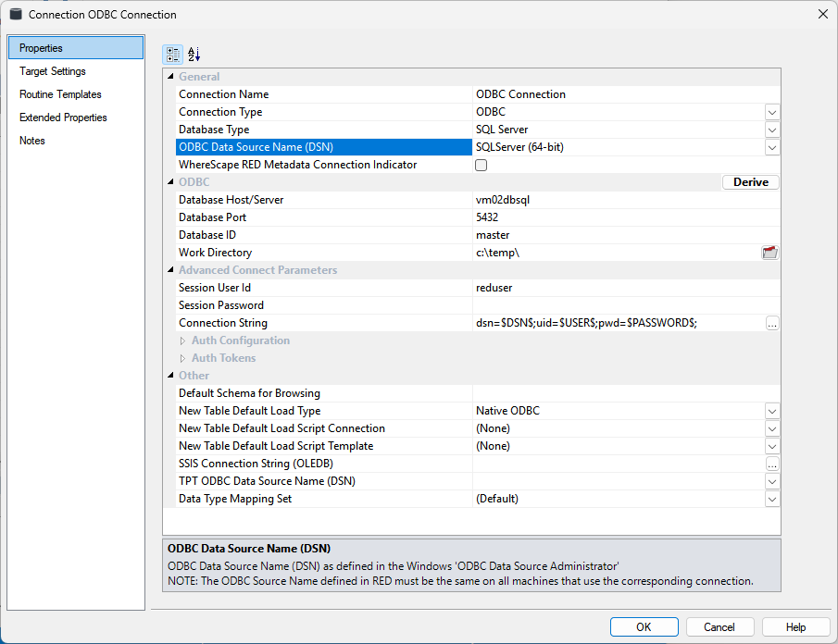838x644 pixels.
Task: Open New Table Default Load Type dropdown
Action: pos(771,411)
